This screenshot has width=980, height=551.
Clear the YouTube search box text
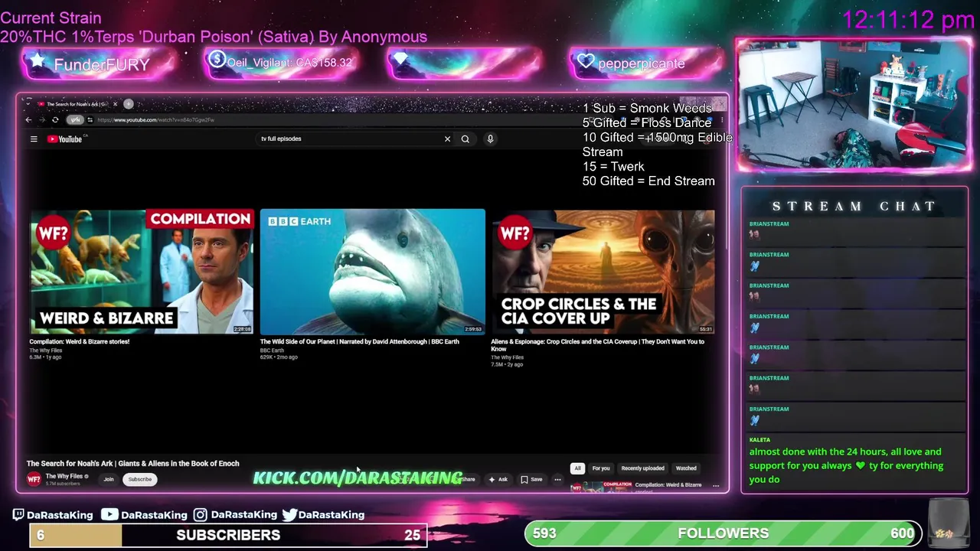coord(447,139)
